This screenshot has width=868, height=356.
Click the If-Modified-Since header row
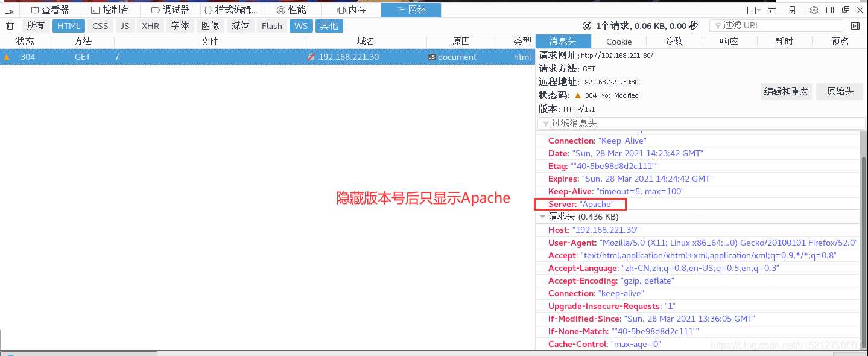click(698, 319)
